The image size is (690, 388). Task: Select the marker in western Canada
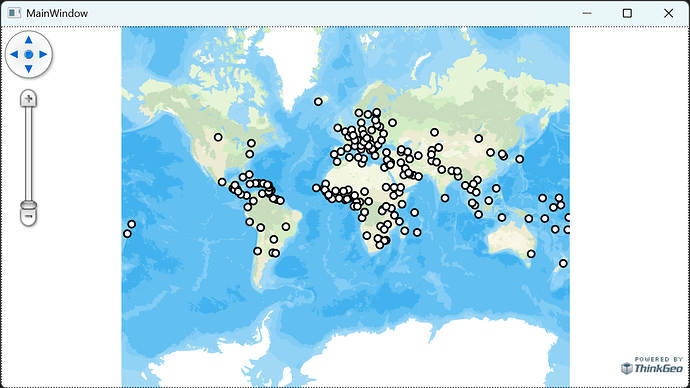(218, 137)
